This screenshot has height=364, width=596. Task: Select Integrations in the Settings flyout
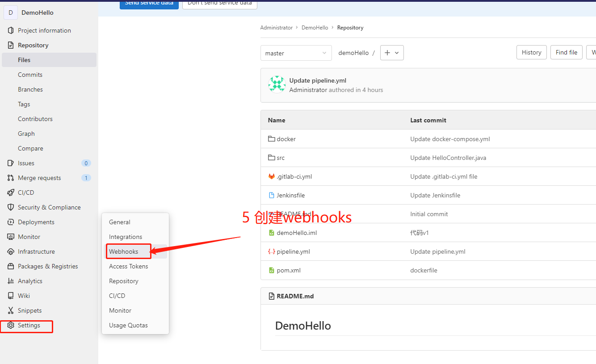click(126, 237)
